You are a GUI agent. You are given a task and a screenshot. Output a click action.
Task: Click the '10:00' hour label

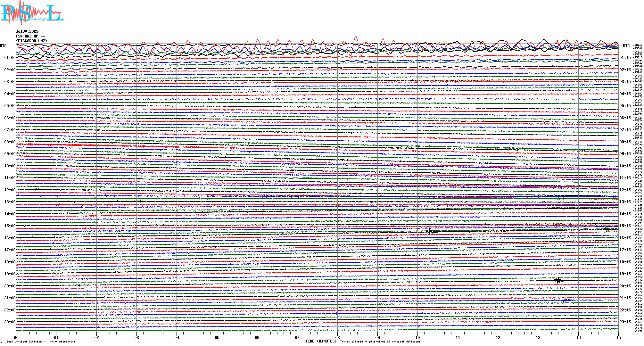coord(10,166)
